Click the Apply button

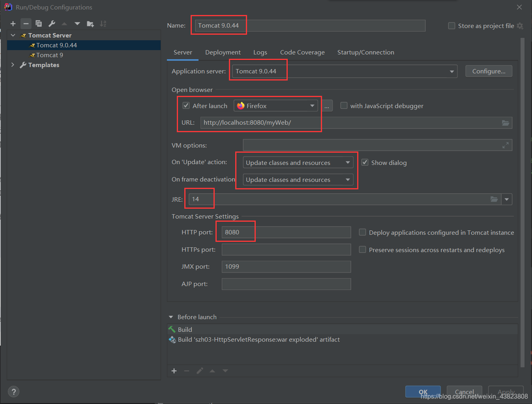click(506, 392)
